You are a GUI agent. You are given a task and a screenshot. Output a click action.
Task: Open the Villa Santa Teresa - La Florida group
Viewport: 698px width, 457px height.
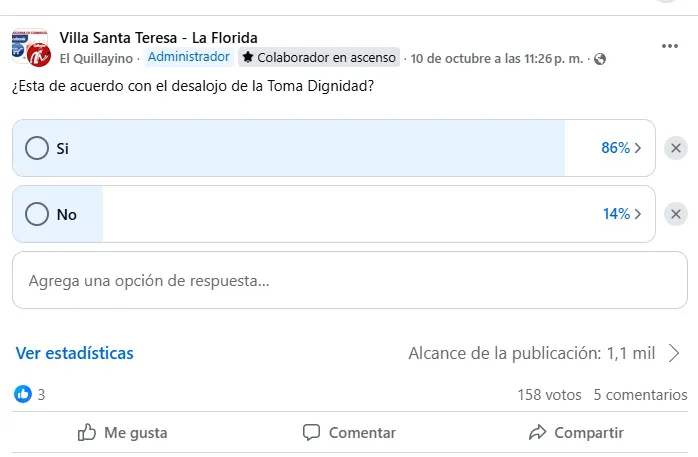pos(158,38)
